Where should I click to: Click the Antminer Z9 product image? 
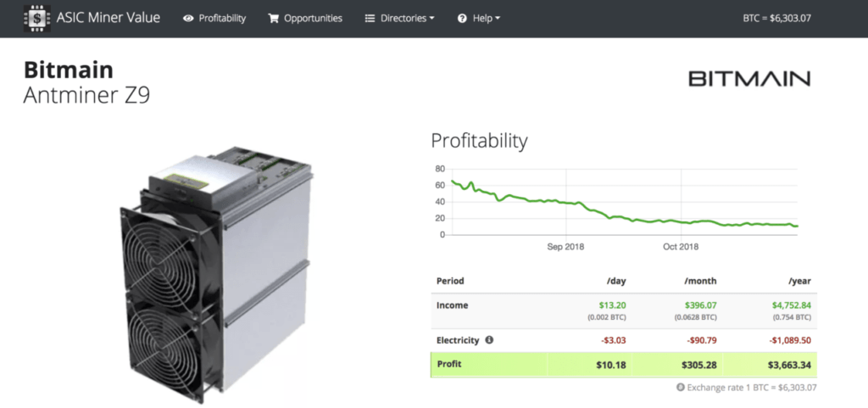(x=216, y=274)
